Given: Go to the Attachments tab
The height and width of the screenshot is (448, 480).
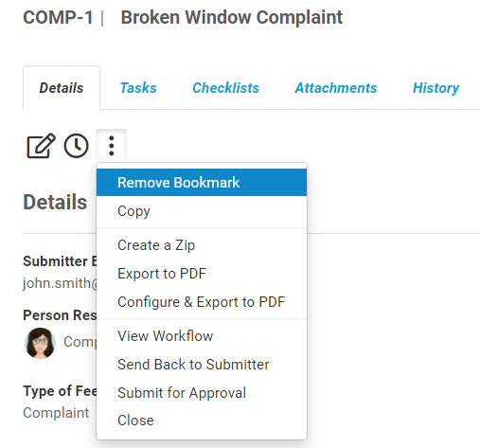Looking at the screenshot, I should point(336,88).
